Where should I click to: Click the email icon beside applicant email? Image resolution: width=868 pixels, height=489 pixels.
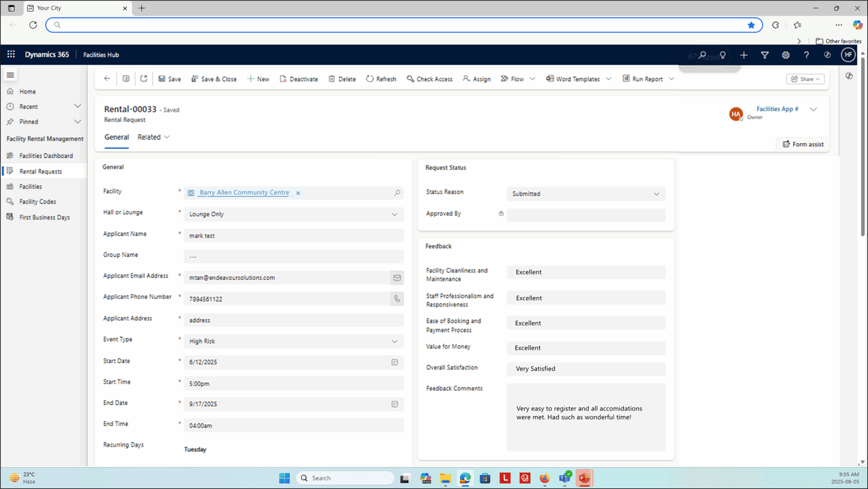tap(397, 278)
